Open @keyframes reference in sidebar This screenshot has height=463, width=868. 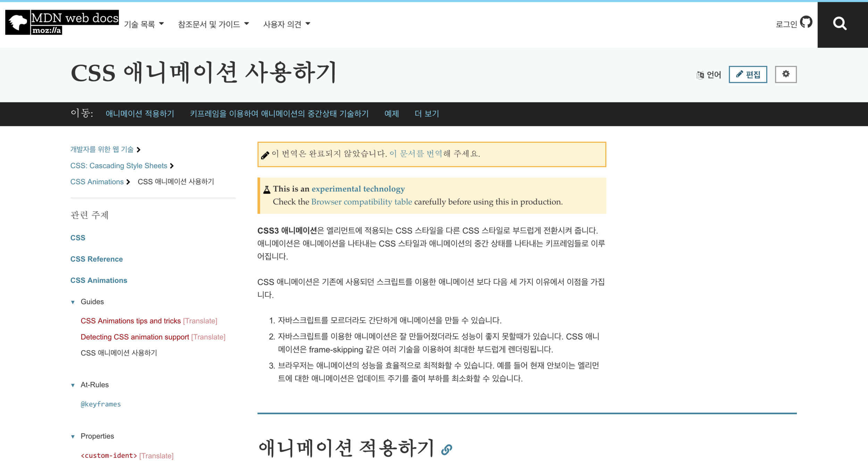point(101,404)
